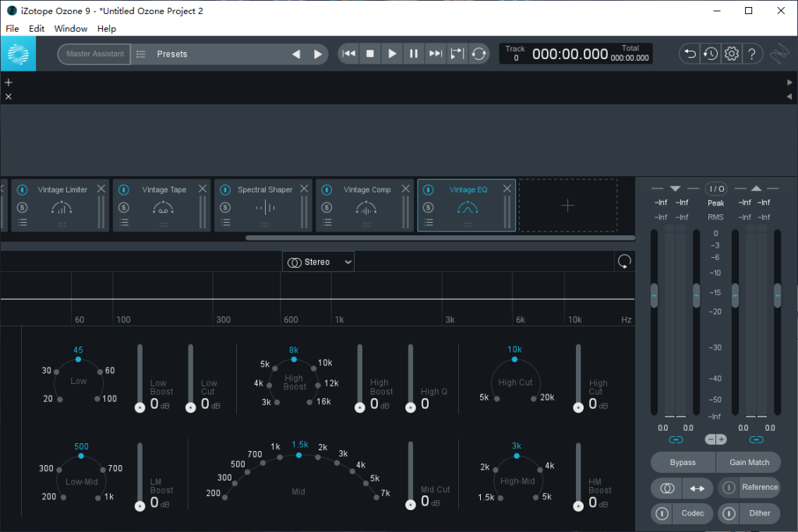Toggle the Codec power icon

[x=662, y=513]
